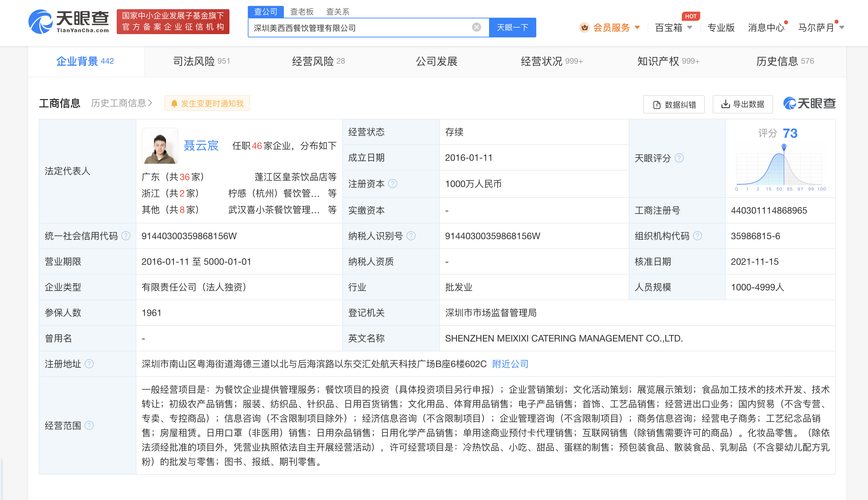Click the 百宝箱 menu label

tap(668, 28)
